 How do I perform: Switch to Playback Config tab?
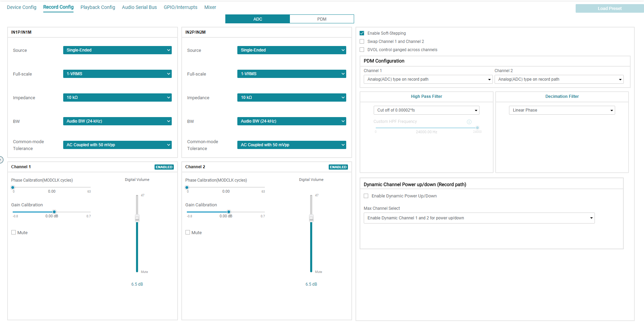(x=98, y=7)
